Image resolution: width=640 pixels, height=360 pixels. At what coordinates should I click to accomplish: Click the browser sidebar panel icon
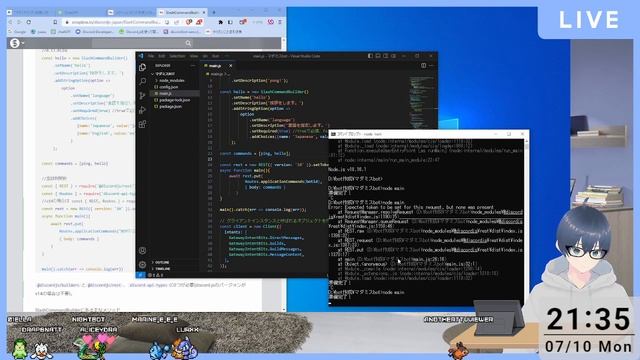(x=230, y=22)
